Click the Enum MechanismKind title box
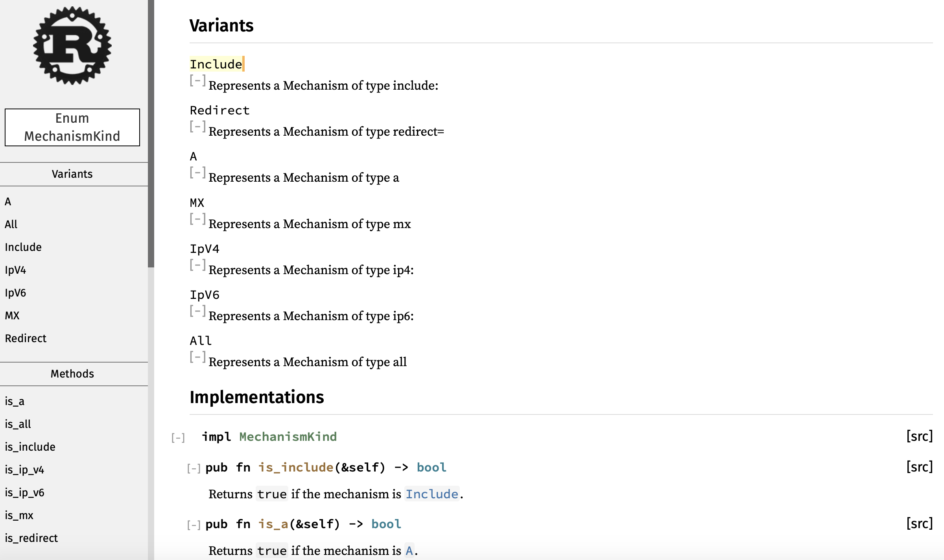The height and width of the screenshot is (560, 944). 72,127
